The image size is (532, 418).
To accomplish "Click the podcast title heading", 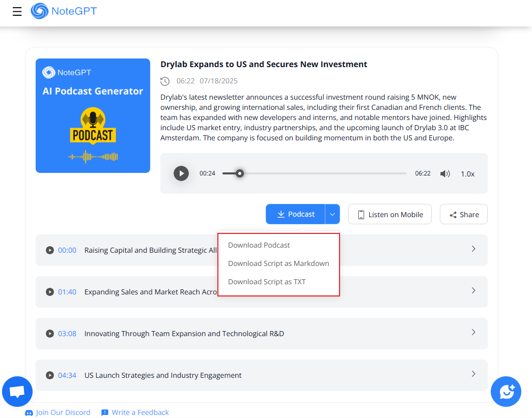I will click(x=264, y=65).
